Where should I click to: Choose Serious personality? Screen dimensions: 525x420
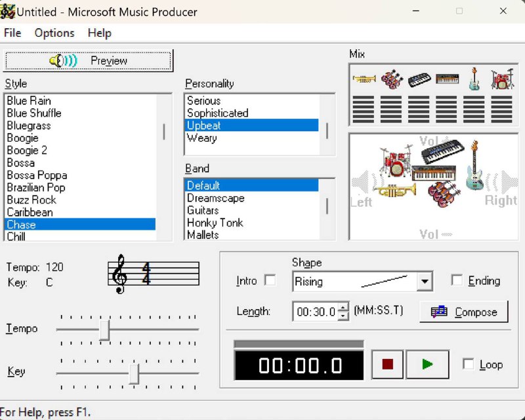tap(251, 100)
